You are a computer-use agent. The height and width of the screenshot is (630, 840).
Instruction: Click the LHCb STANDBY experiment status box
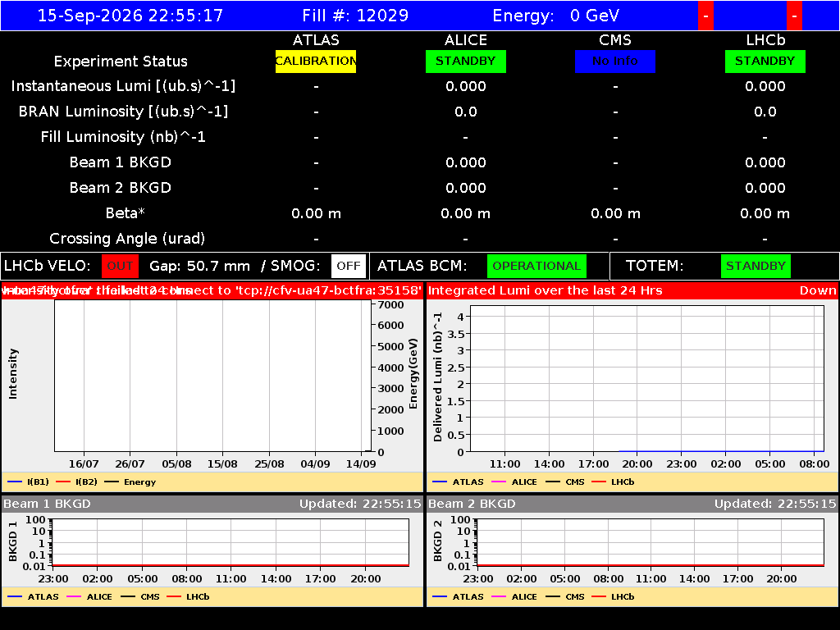(765, 62)
